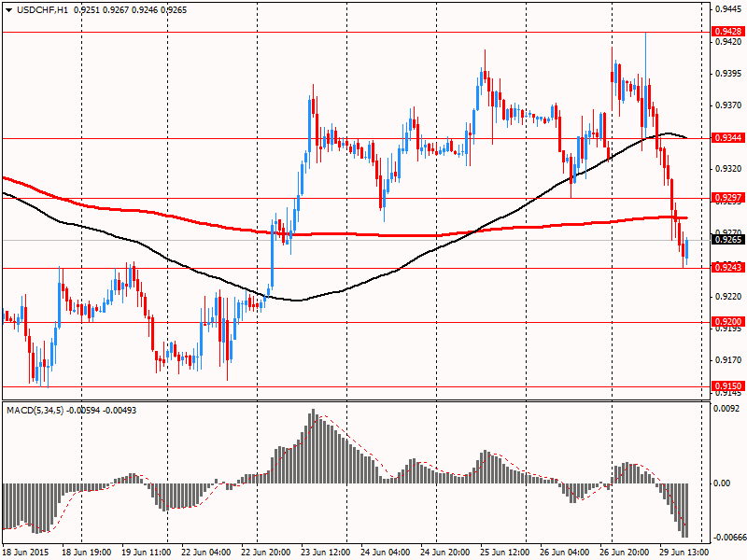Click the 0.9150 red price level label

point(729,386)
